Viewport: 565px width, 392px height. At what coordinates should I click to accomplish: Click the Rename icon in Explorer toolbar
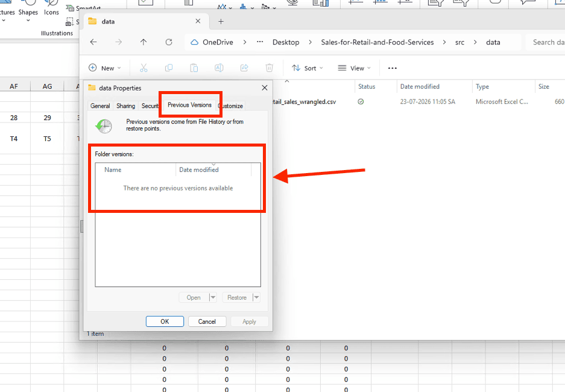(219, 68)
